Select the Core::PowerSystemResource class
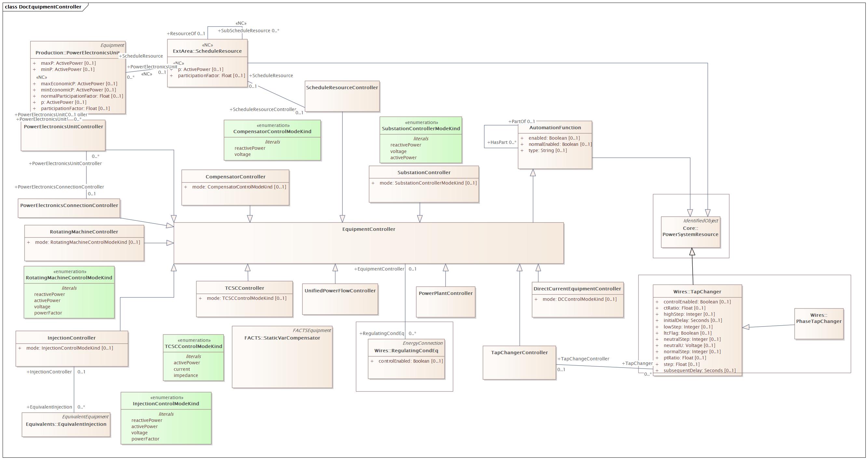868x460 pixels. 691,231
